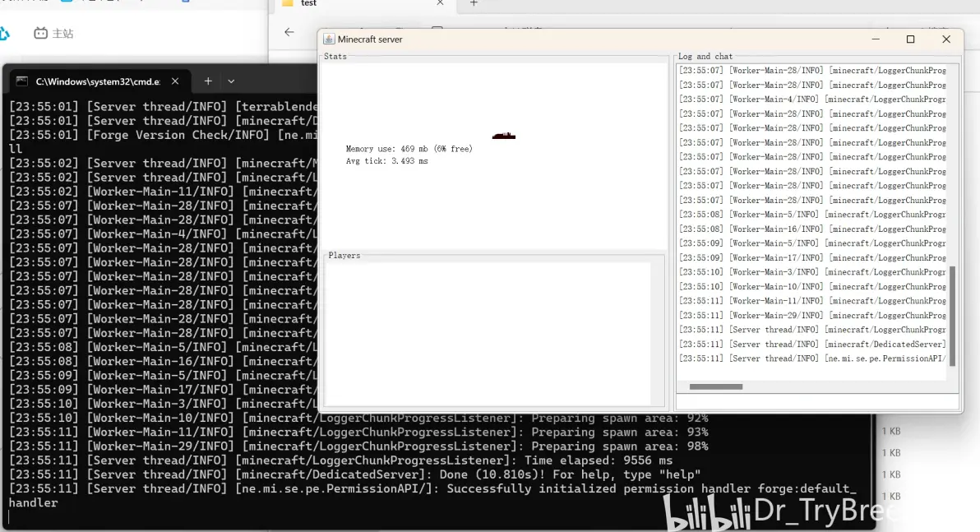Viewport: 980px width, 532px height.
Task: Maximize the Minecraft server window
Action: click(x=911, y=39)
